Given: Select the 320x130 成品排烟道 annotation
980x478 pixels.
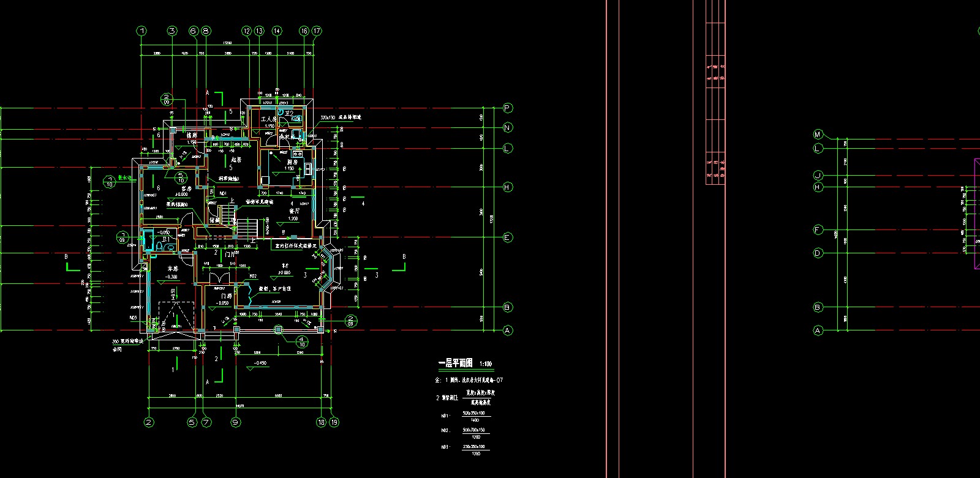Looking at the screenshot, I should [x=341, y=118].
